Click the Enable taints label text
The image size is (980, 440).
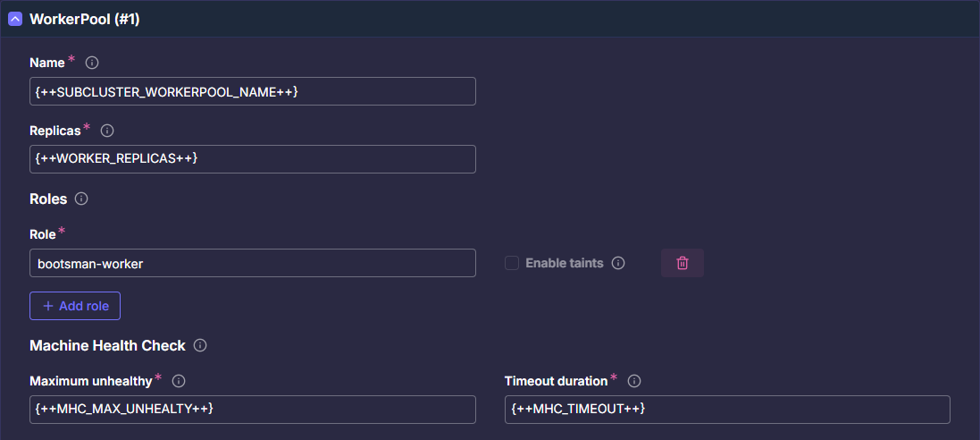click(564, 263)
